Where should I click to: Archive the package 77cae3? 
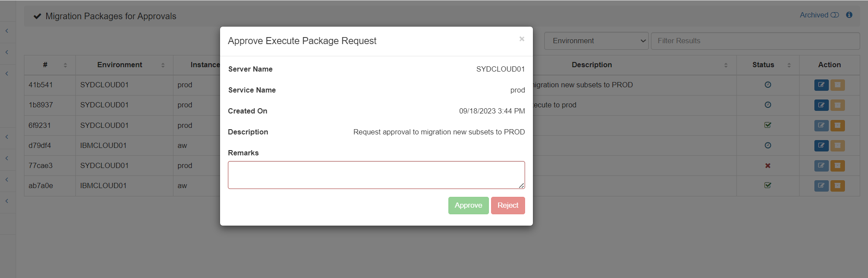tap(837, 166)
